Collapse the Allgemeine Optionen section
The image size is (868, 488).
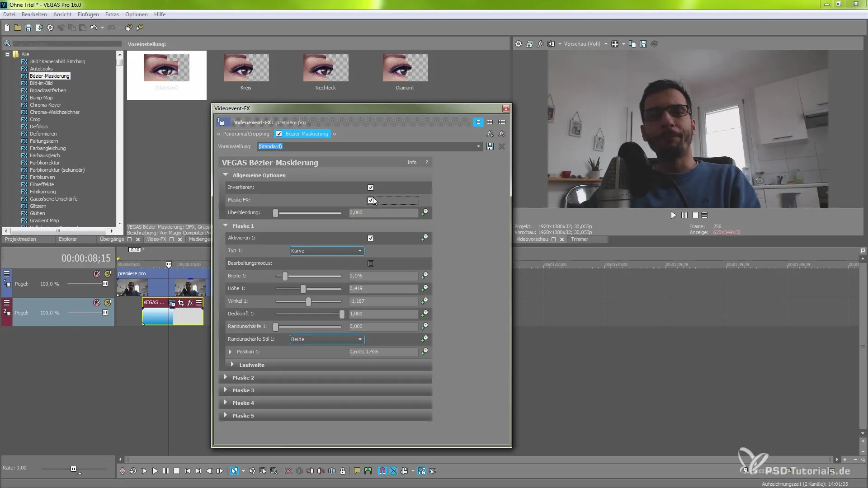point(225,175)
